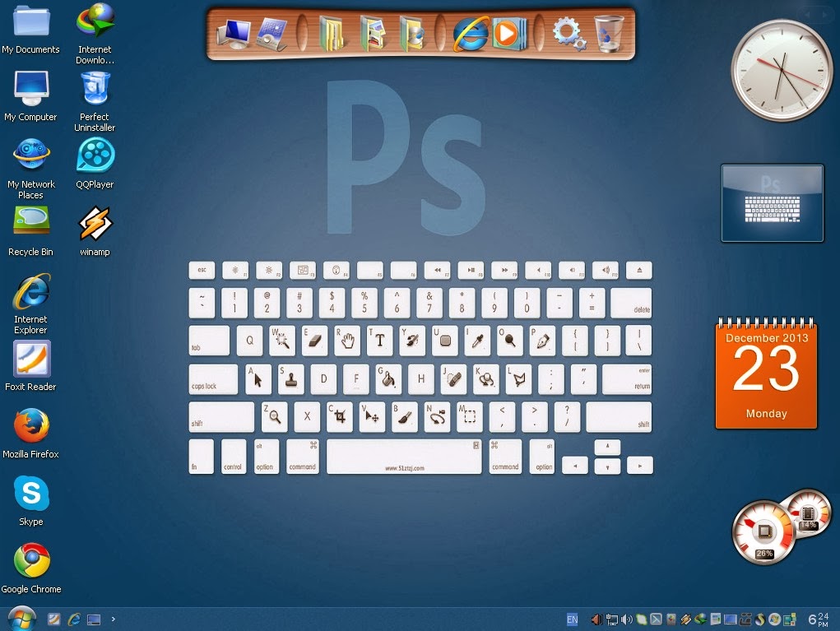Launch Windows Media Player from dock

click(x=509, y=34)
